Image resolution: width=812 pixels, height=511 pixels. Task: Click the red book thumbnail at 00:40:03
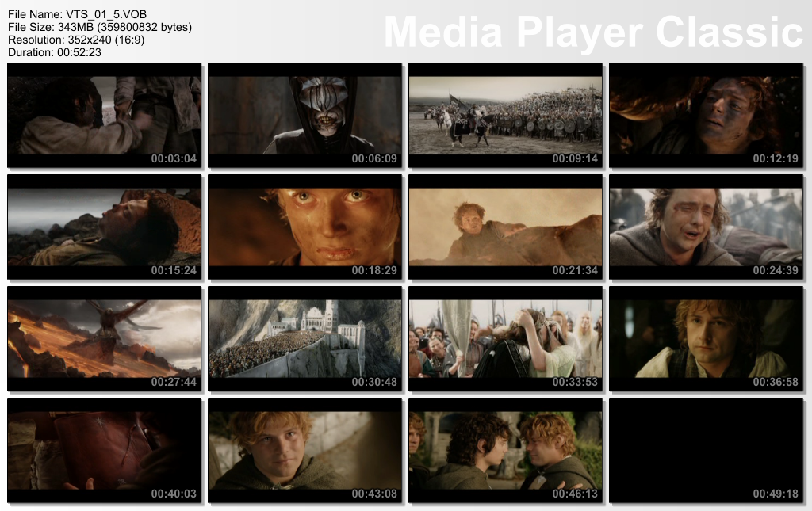[104, 451]
